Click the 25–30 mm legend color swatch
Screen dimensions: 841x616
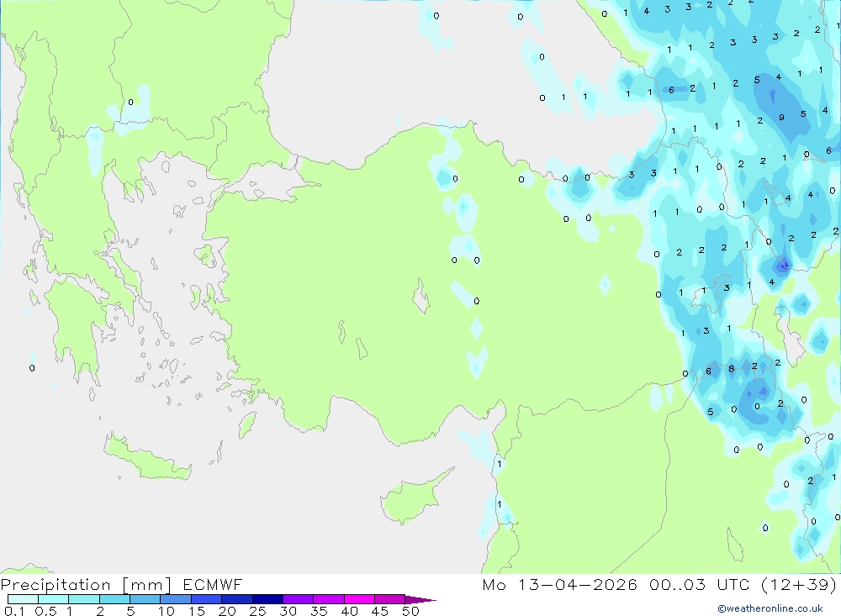coord(267,599)
